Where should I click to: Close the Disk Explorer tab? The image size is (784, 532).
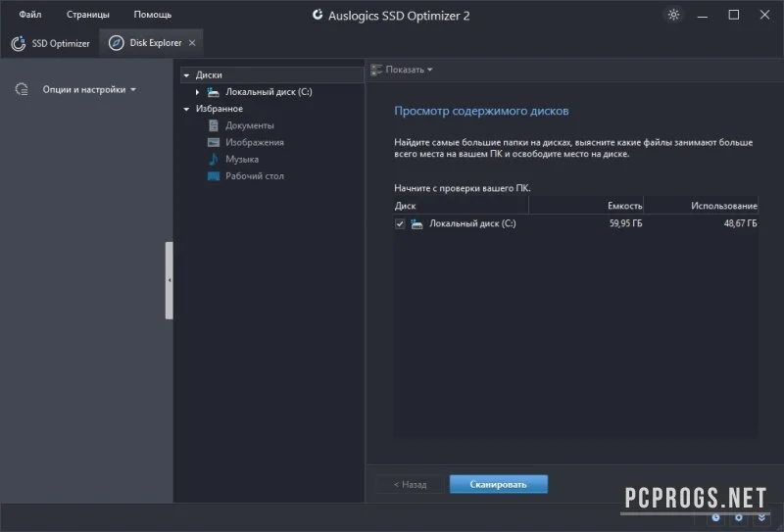(x=192, y=43)
